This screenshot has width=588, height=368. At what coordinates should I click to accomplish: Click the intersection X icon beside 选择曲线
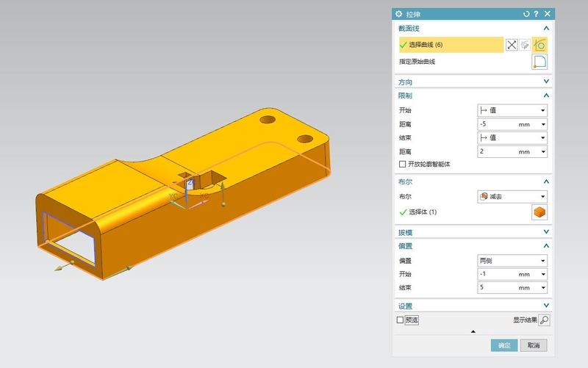tap(512, 45)
